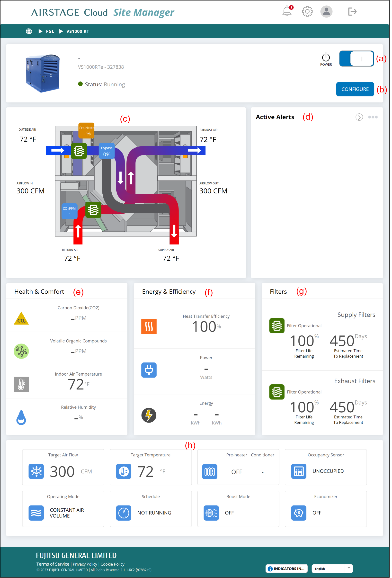Expand Active Alerts with the arrow chevron
392x578 pixels.
click(359, 117)
